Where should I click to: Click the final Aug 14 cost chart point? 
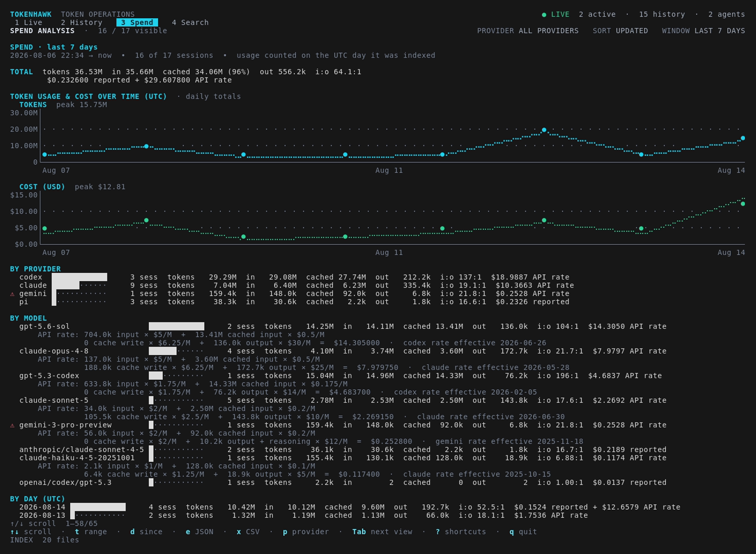743,203
